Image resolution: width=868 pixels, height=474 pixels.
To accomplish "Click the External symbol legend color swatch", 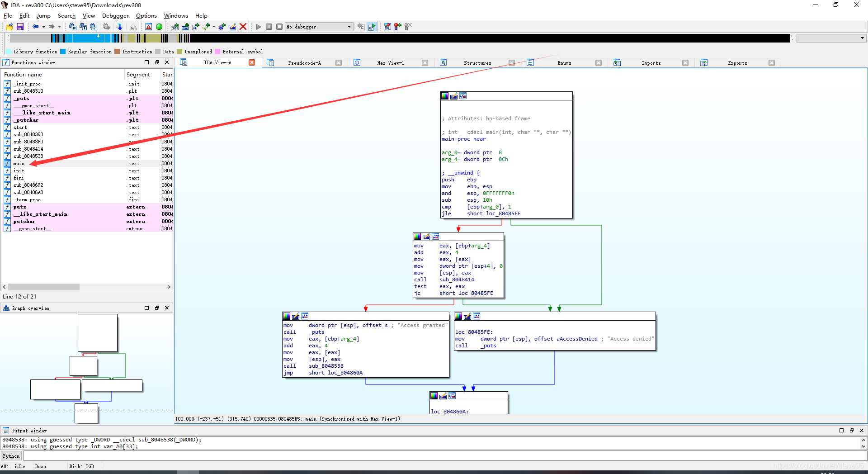I will pos(217,52).
